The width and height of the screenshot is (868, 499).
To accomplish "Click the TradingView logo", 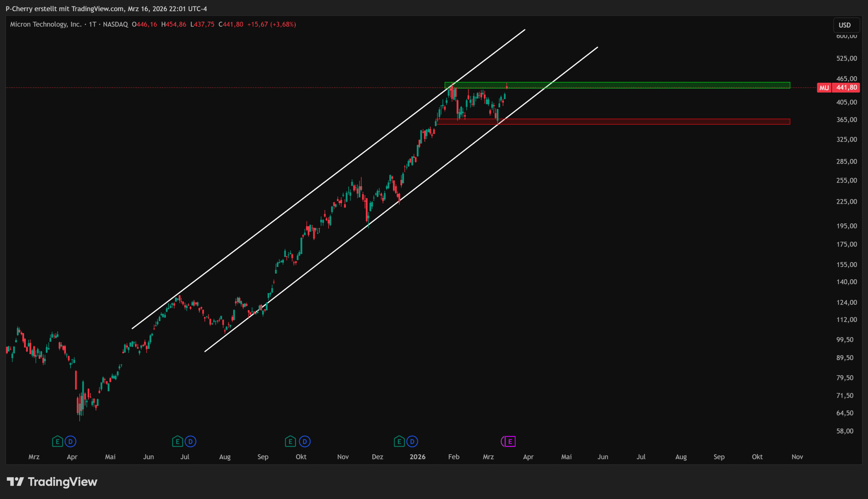I will (x=52, y=482).
